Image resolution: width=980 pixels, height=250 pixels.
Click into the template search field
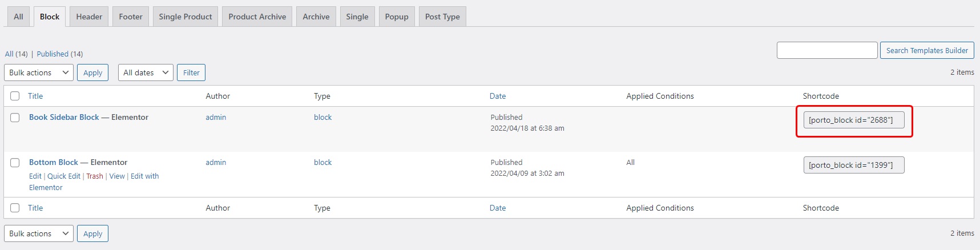click(x=826, y=50)
